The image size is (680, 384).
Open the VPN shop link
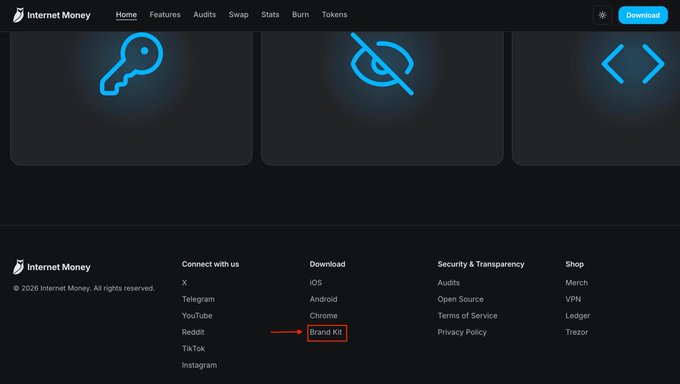pyautogui.click(x=573, y=299)
